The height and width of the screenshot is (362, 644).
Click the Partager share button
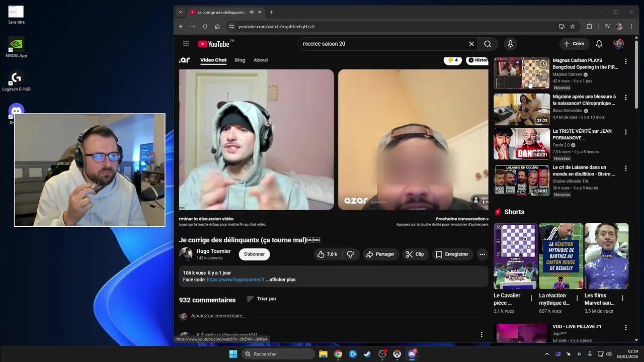(380, 254)
